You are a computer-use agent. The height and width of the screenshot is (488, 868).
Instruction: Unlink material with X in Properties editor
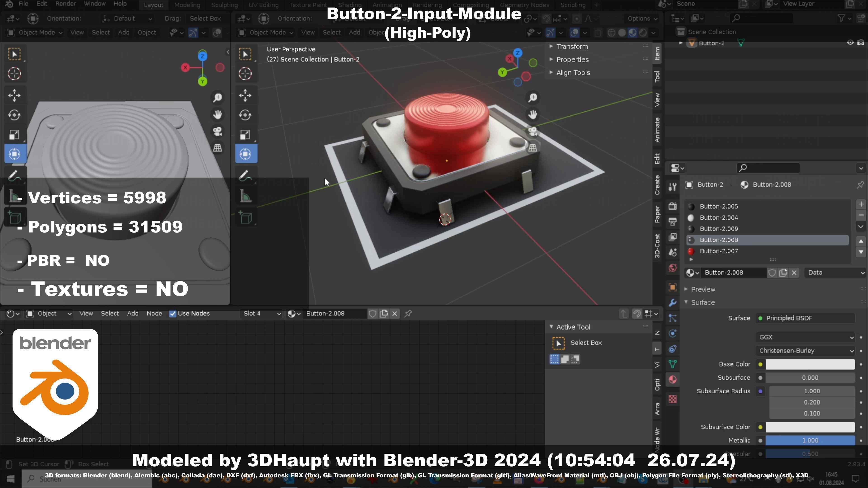pos(794,273)
